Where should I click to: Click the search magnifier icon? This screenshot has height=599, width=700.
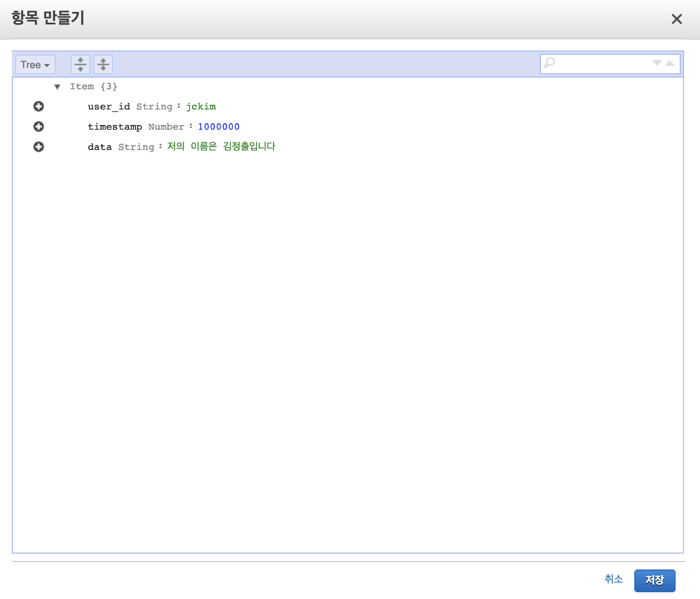coord(549,63)
